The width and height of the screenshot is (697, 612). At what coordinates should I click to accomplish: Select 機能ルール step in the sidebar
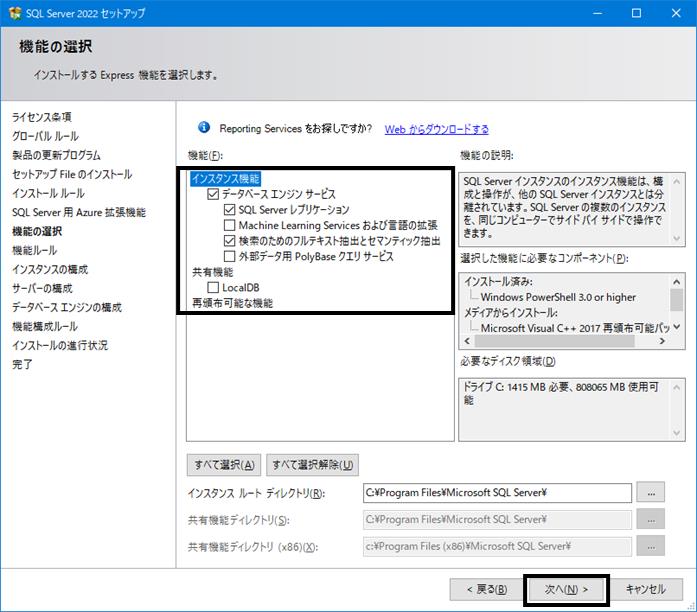35,250
